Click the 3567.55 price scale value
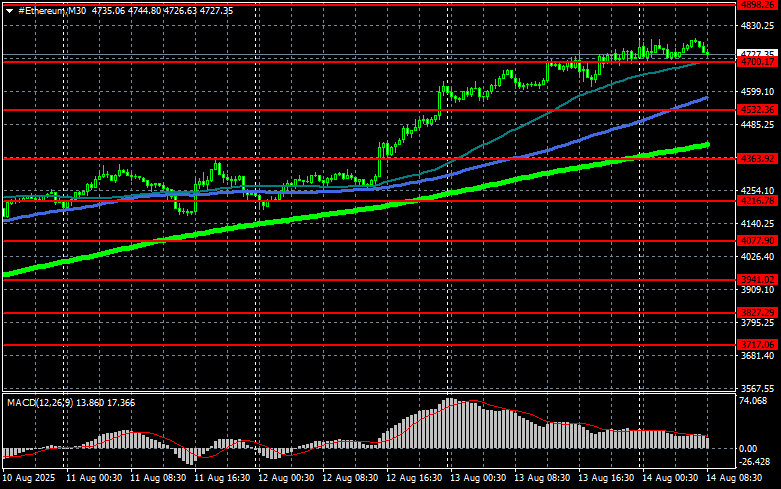Image resolution: width=781 pixels, height=489 pixels. [757, 388]
